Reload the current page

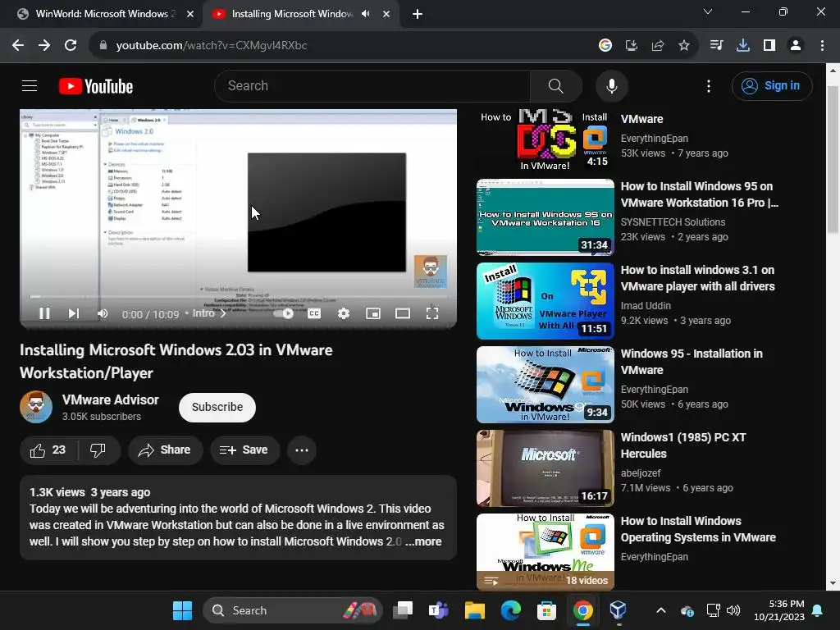coord(71,45)
